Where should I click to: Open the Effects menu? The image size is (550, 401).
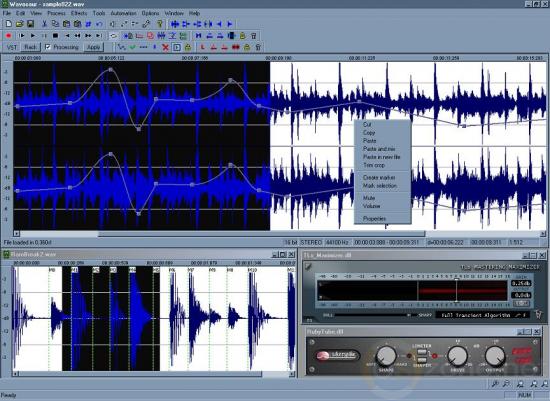(x=79, y=13)
